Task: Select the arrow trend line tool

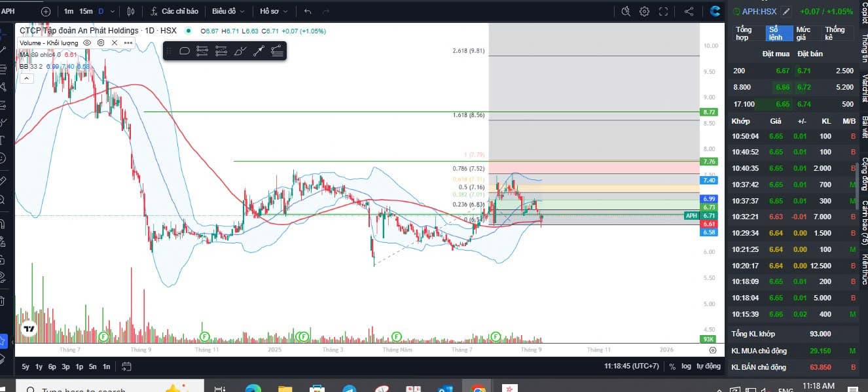Action: coord(259,50)
